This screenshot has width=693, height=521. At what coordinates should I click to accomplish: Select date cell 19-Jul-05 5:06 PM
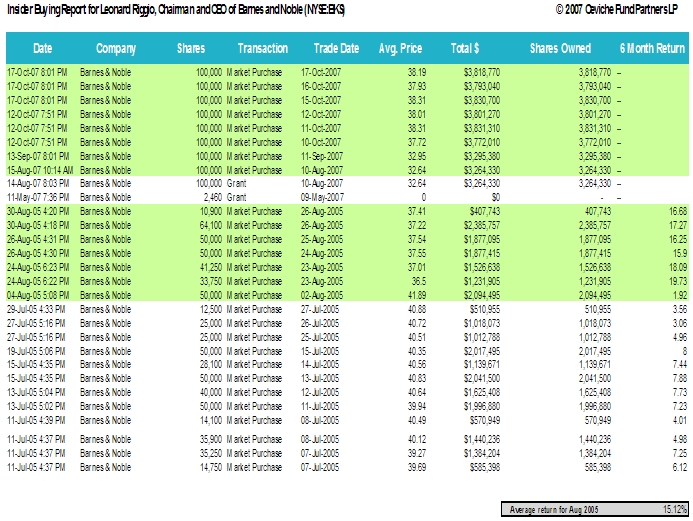pyautogui.click(x=36, y=351)
